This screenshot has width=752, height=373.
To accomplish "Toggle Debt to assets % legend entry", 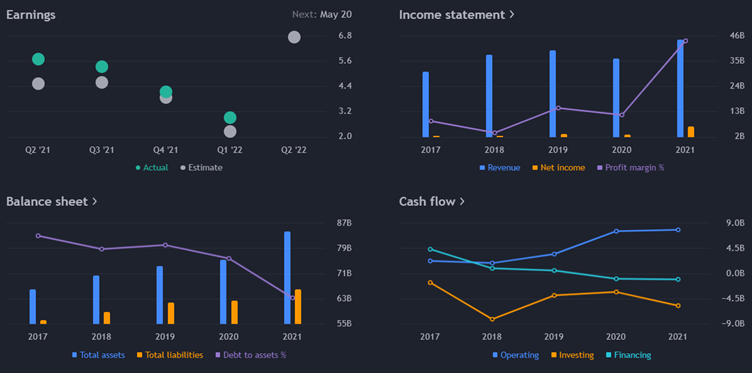I will (250, 355).
